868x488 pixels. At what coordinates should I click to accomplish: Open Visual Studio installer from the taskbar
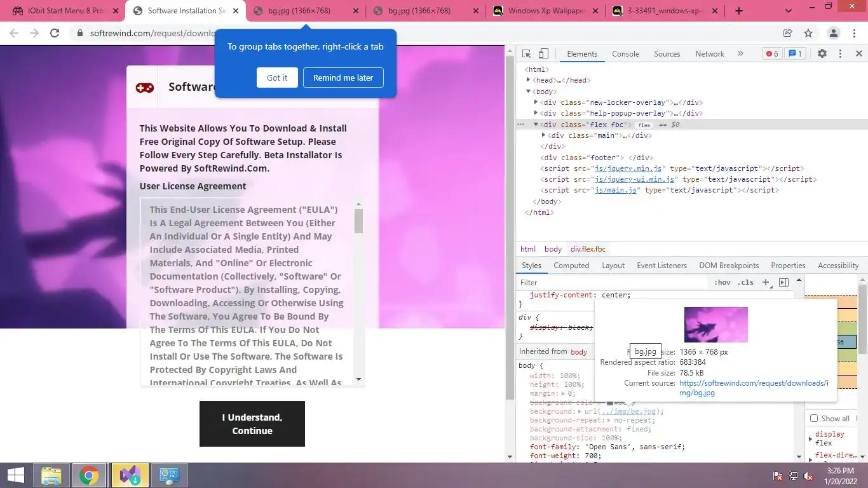[130, 475]
